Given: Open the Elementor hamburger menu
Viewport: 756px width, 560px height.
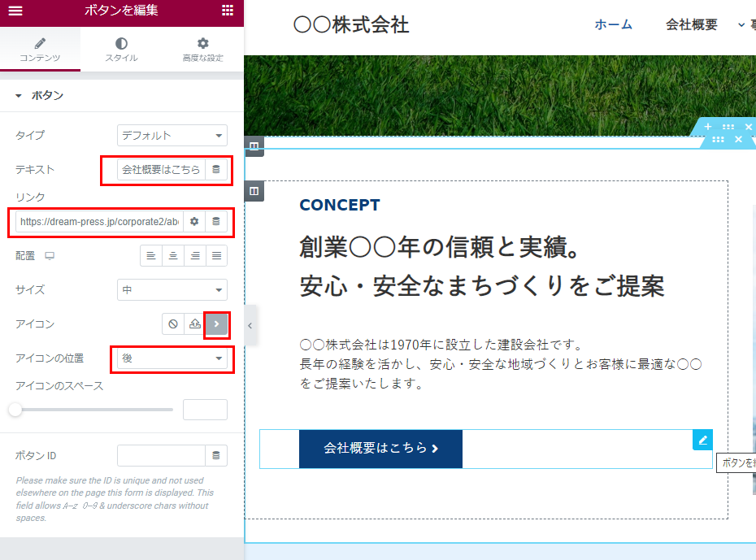Looking at the screenshot, I should click(x=15, y=11).
